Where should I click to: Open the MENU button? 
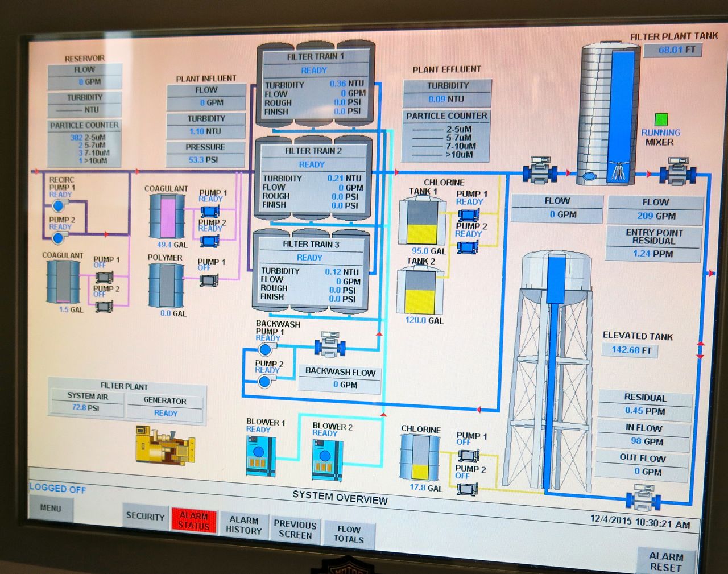point(51,509)
